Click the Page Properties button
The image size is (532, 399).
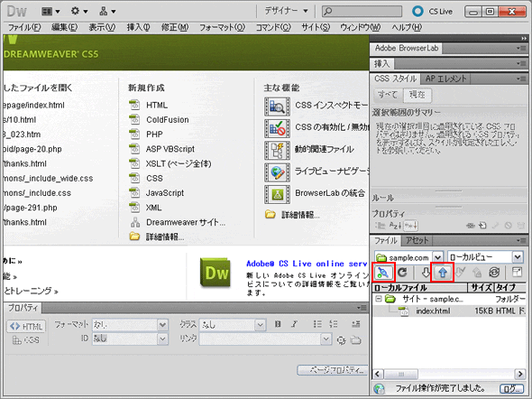pos(333,370)
